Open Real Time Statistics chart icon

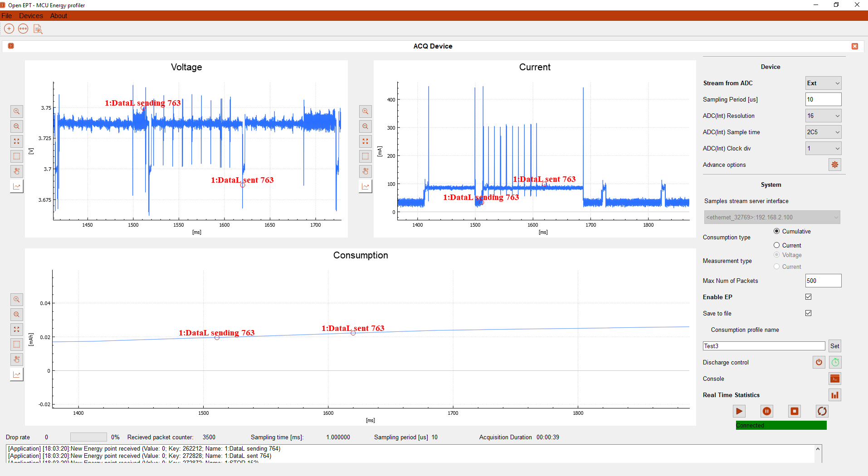point(834,395)
